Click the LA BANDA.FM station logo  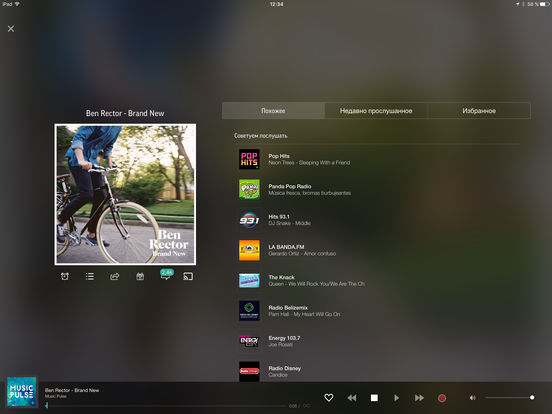249,250
